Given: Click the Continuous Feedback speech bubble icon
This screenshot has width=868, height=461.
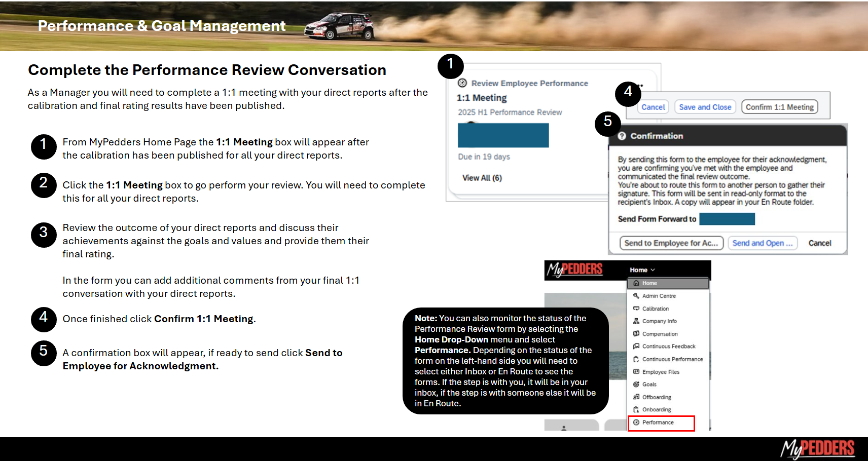Looking at the screenshot, I should click(x=636, y=347).
